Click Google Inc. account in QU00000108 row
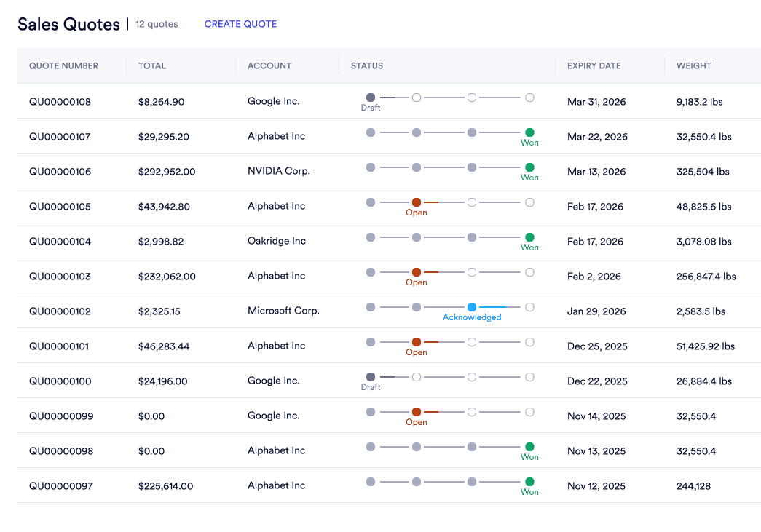Screen dimensions: 761x532 274,101
